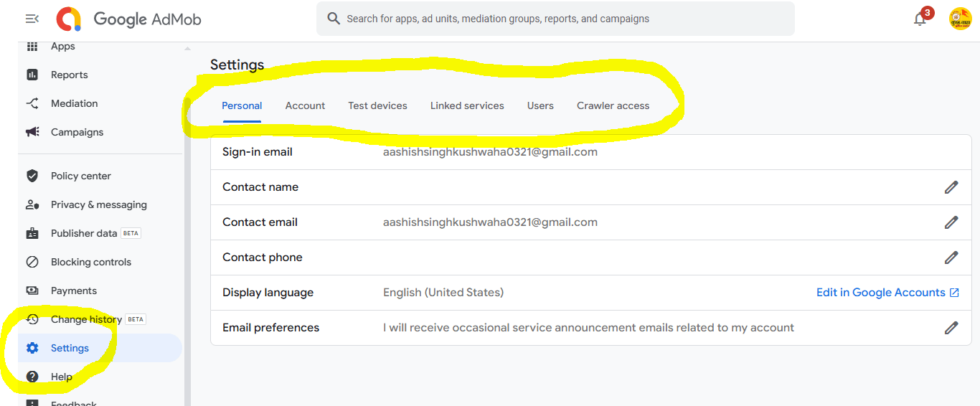
Task: Click the Mediation arrows icon
Action: (32, 103)
